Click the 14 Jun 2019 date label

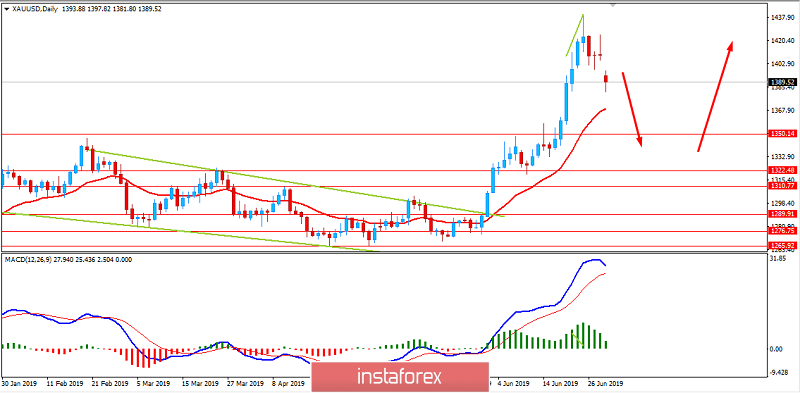click(x=560, y=383)
